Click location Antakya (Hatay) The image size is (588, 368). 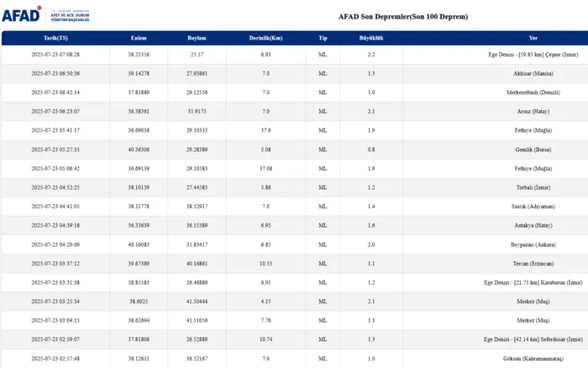click(x=533, y=225)
